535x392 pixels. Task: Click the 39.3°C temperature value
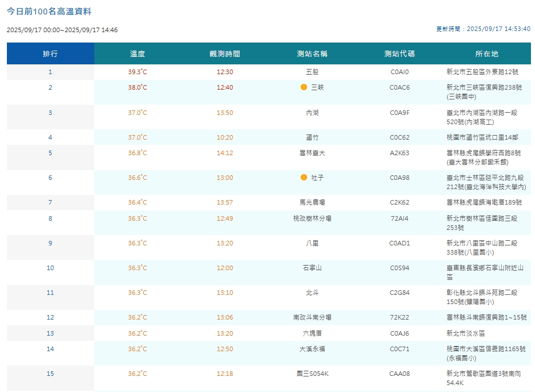coord(137,72)
